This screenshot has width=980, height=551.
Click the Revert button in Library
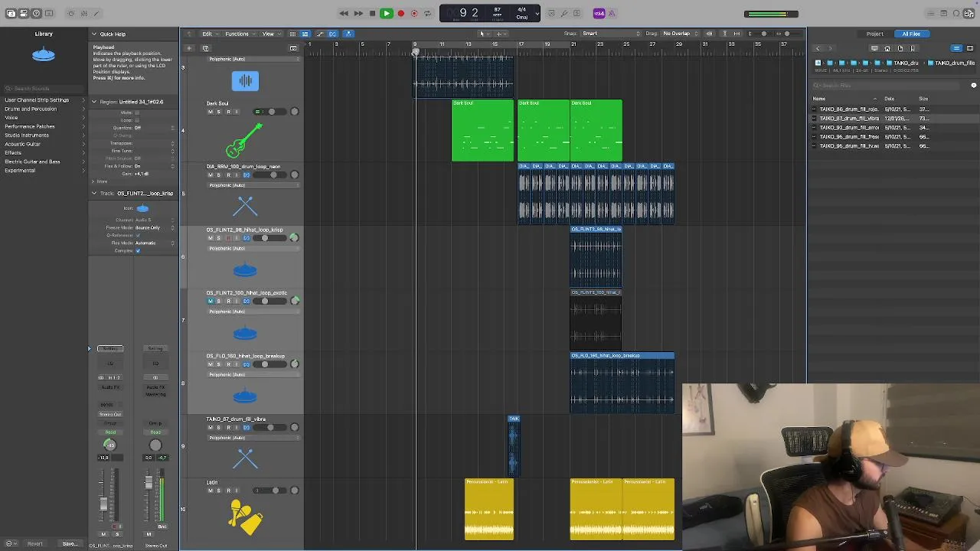pyautogui.click(x=35, y=544)
